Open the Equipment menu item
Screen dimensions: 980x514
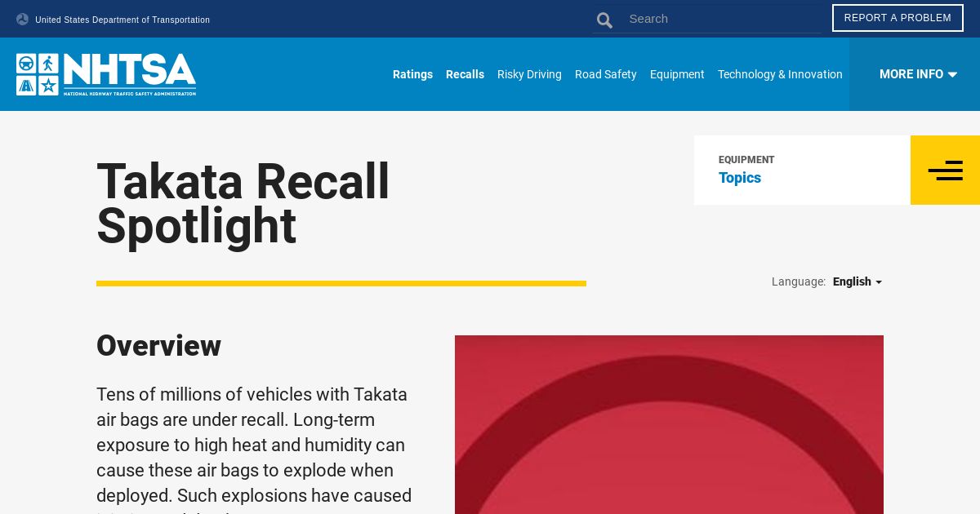click(x=677, y=74)
